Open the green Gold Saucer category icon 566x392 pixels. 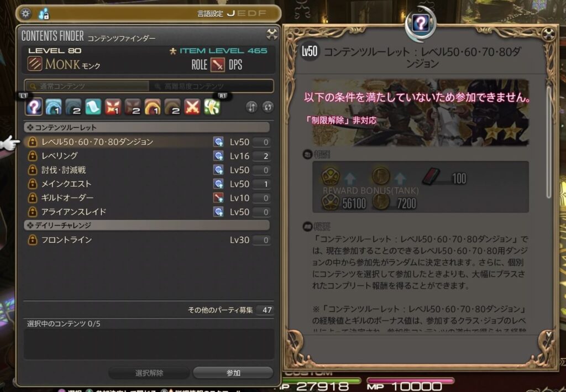[x=212, y=107]
